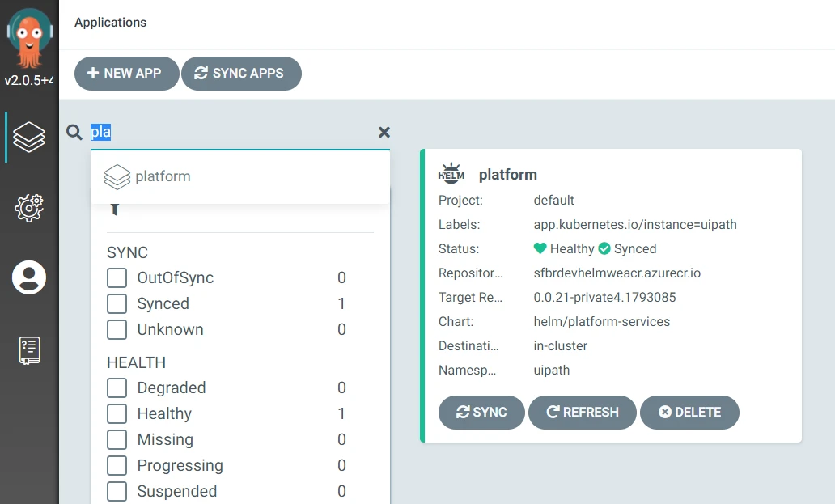Click namespace value uipath

tap(552, 371)
